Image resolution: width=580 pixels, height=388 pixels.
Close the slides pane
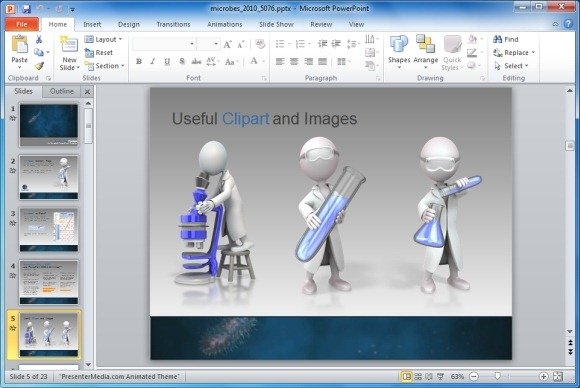[88, 92]
